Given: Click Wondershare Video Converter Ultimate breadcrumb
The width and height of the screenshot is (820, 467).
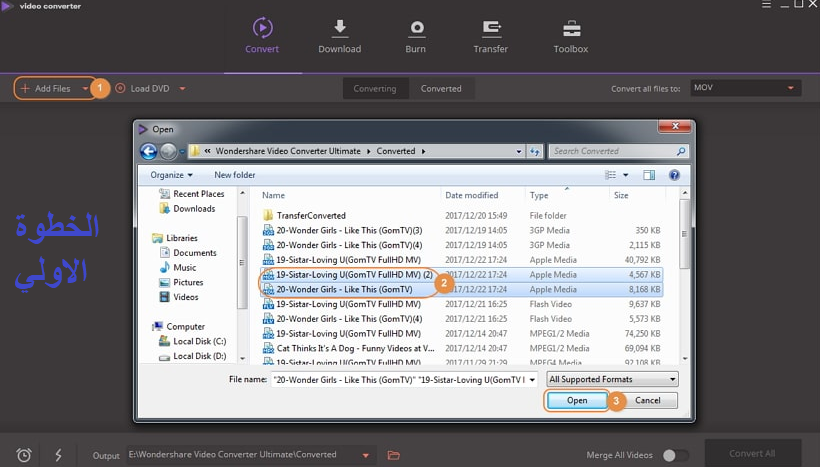Looking at the screenshot, I should point(288,151).
